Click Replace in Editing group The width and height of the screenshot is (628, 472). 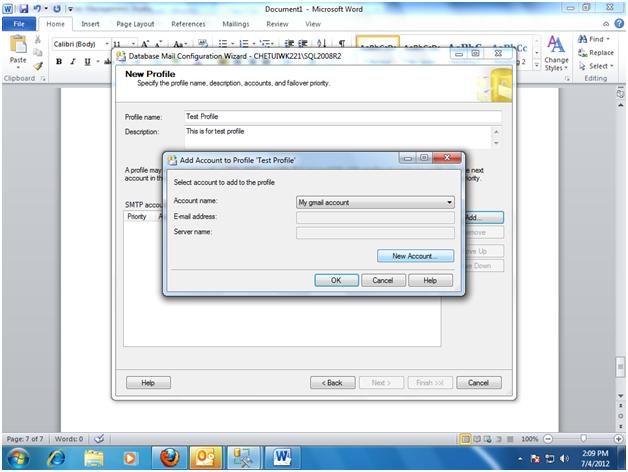[596, 52]
